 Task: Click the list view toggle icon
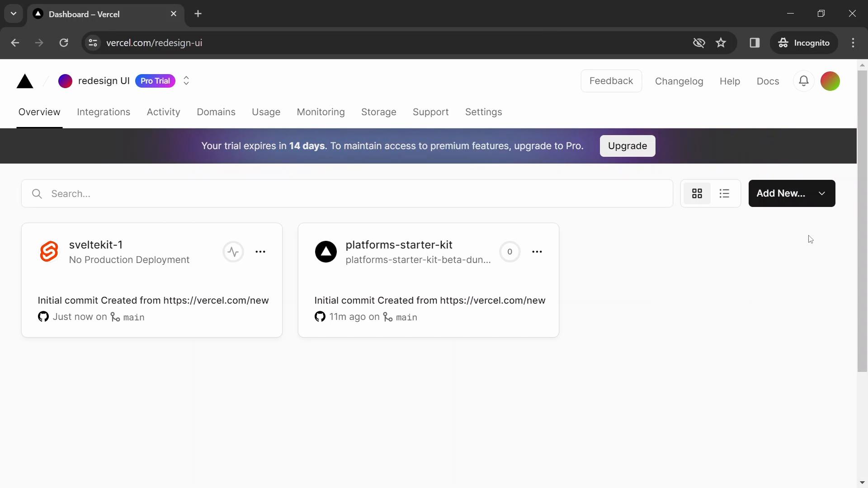723,193
